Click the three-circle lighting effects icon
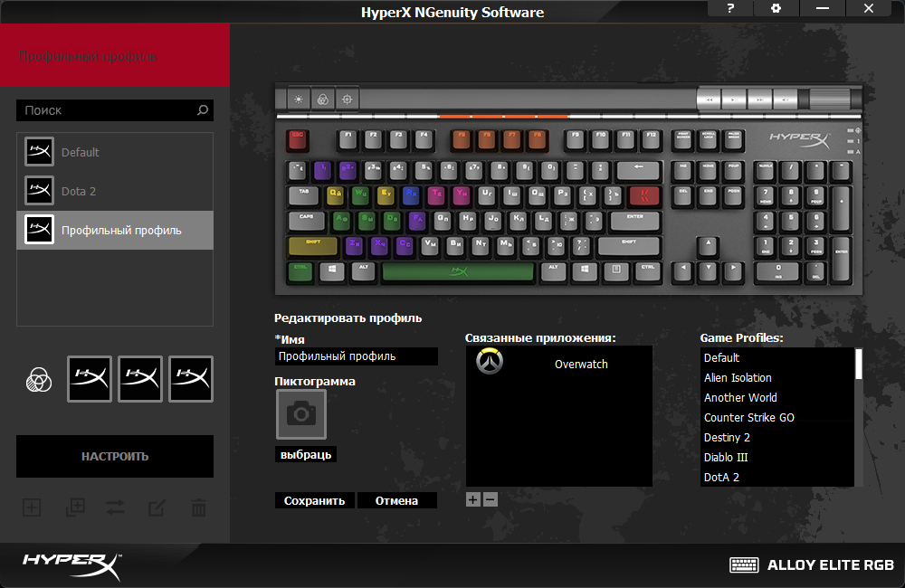Screen dimensions: 905x588 pos(39,380)
